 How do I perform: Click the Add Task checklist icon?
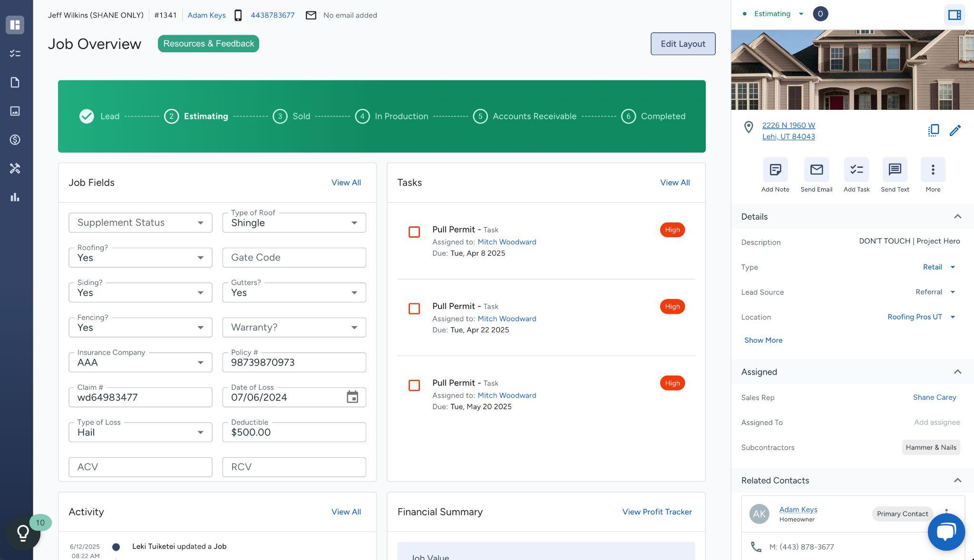[x=856, y=170]
